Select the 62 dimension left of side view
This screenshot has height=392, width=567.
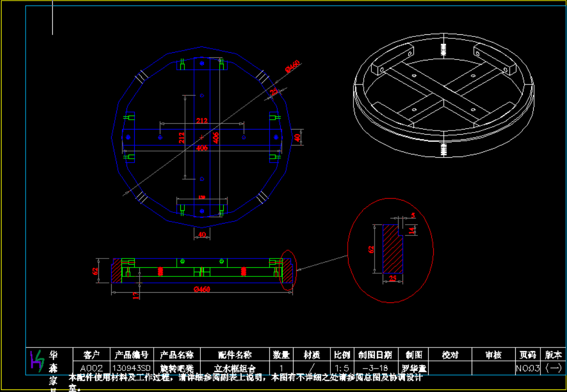[95, 271]
